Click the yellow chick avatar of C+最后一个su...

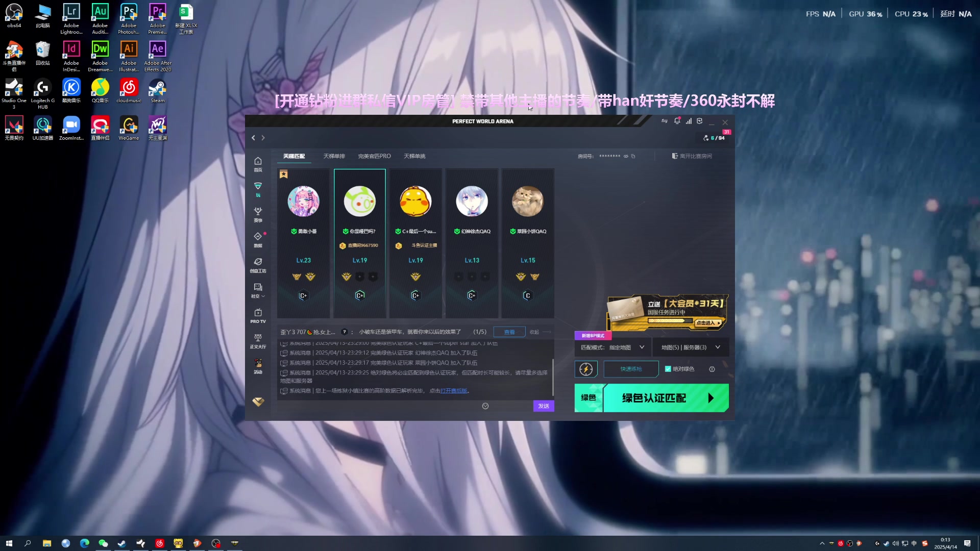415,201
